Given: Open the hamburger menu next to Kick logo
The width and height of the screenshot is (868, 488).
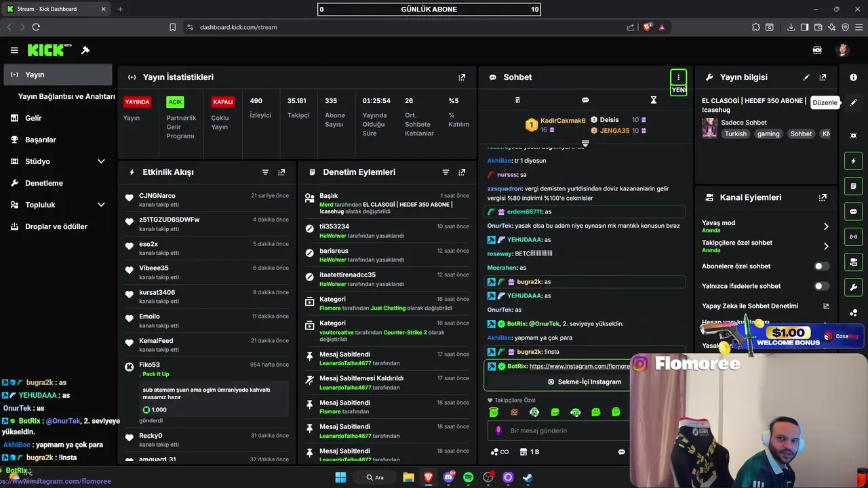Looking at the screenshot, I should [x=14, y=50].
